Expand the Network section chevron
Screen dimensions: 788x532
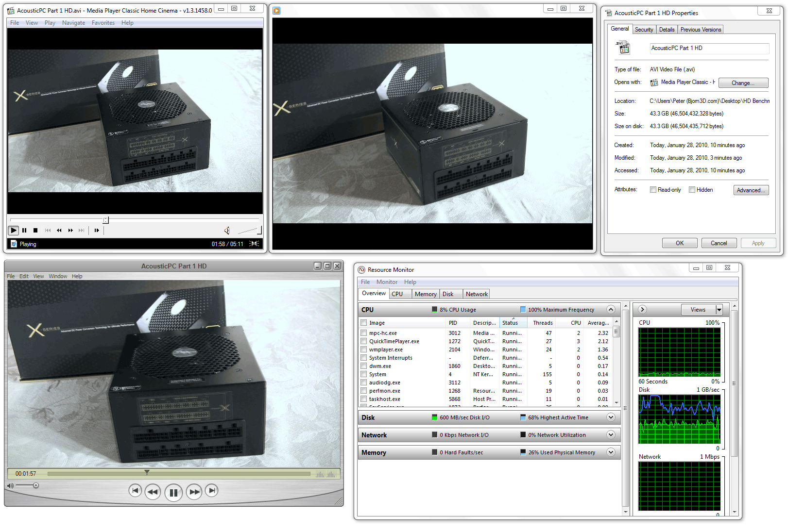(x=611, y=434)
